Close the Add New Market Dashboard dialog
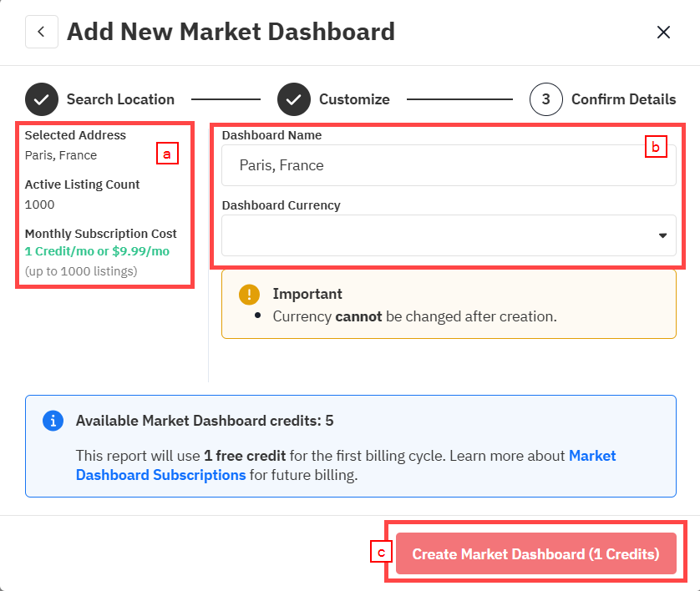Viewport: 700px width, 591px height. [x=663, y=32]
